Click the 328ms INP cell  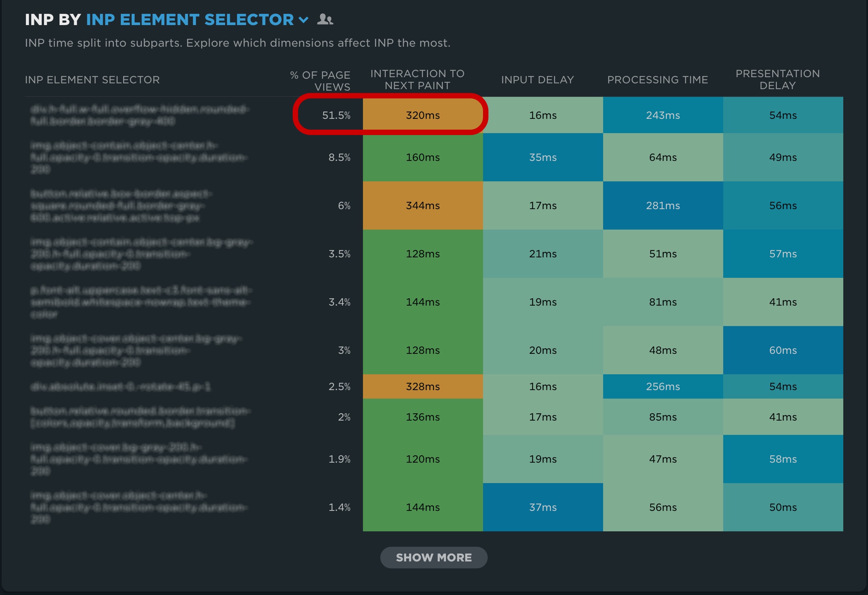(x=422, y=386)
